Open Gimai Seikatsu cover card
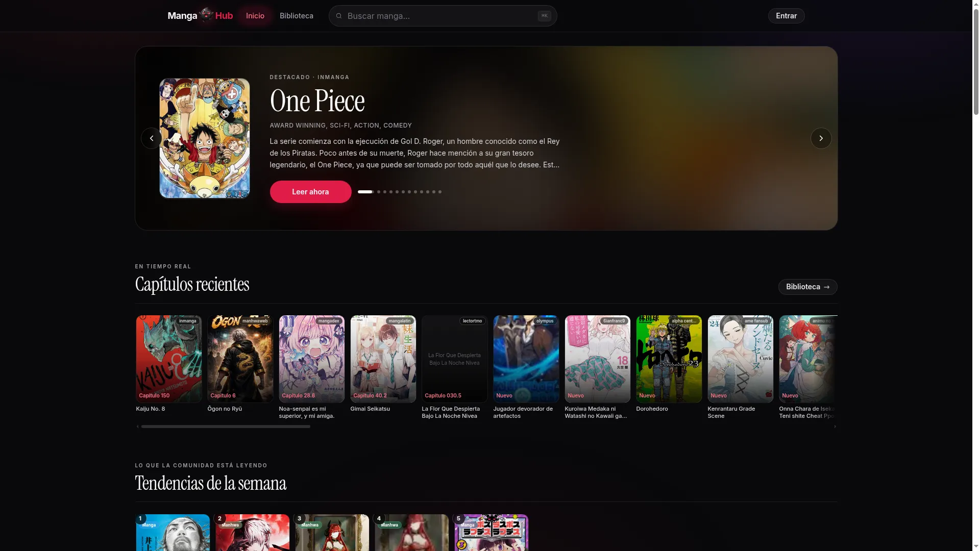 tap(383, 359)
